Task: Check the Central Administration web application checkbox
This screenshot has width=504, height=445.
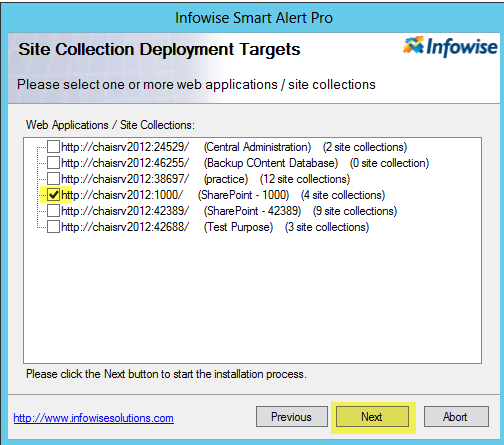Action: [53, 146]
